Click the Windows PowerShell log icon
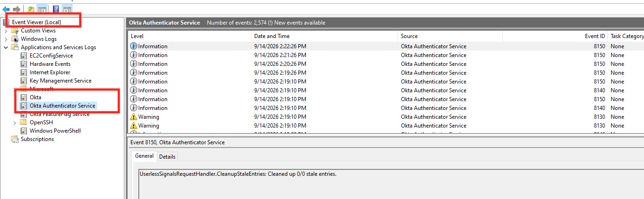 point(24,131)
